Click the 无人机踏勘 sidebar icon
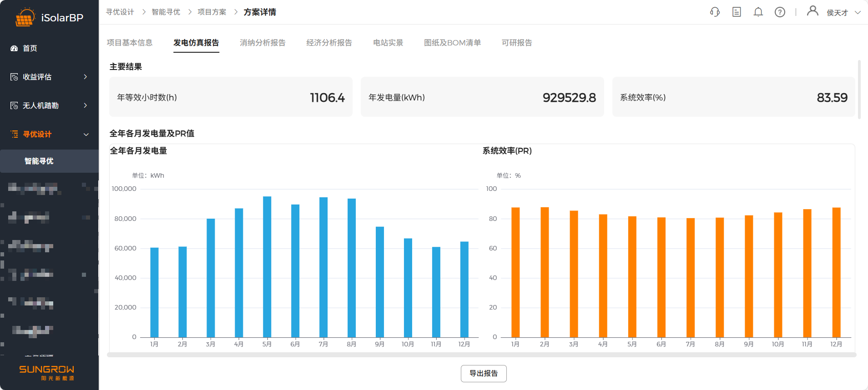Image resolution: width=868 pixels, height=390 pixels. point(14,105)
